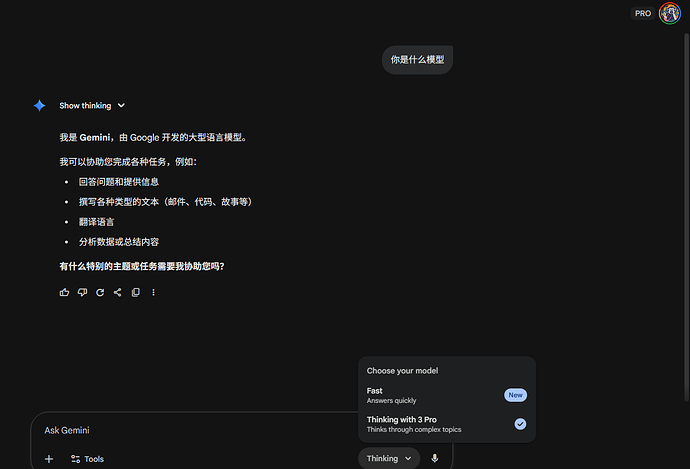Expand Show thinking section

[x=92, y=106]
